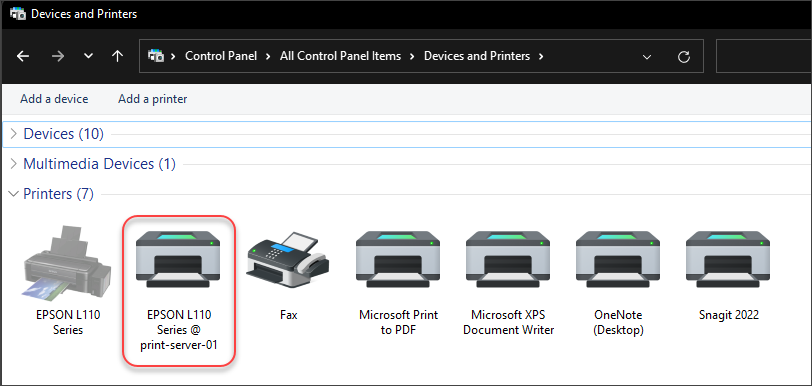Select Microsoft Print to PDF printer icon
Screen dimensions: 812x386
(x=398, y=259)
